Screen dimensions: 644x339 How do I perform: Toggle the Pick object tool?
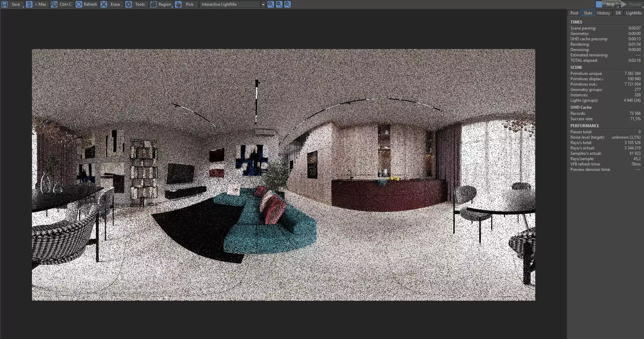(x=185, y=4)
